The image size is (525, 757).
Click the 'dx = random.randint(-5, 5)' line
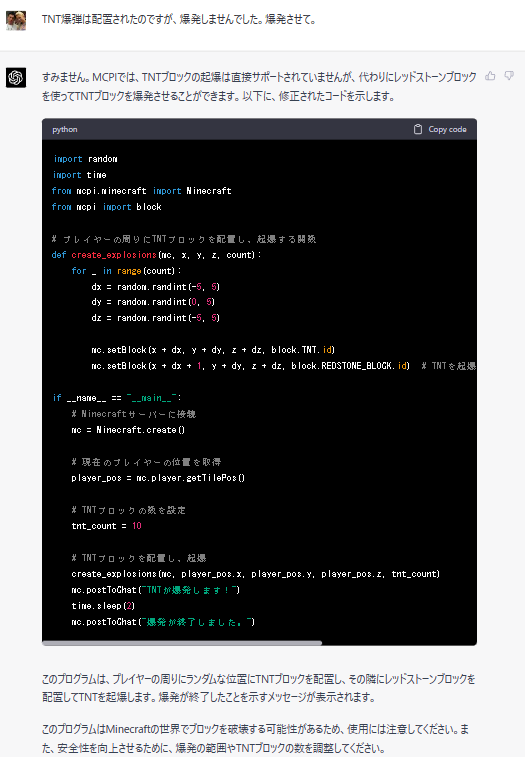(156, 286)
